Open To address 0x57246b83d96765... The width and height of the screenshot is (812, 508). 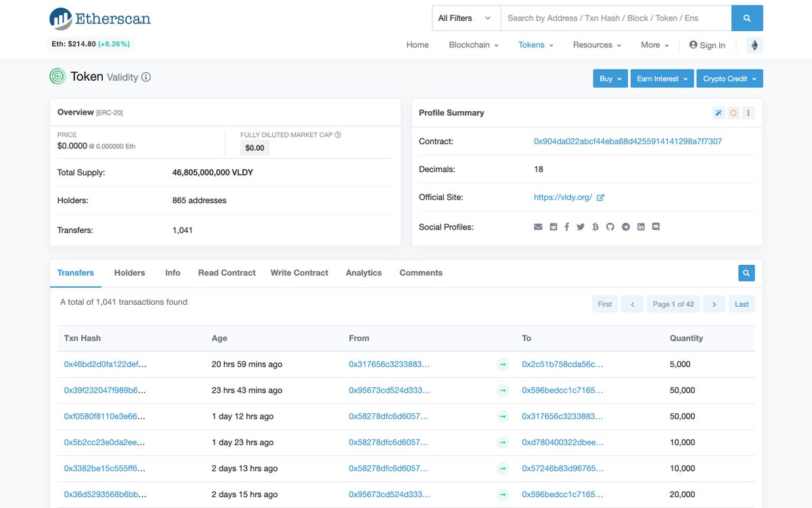click(562, 469)
